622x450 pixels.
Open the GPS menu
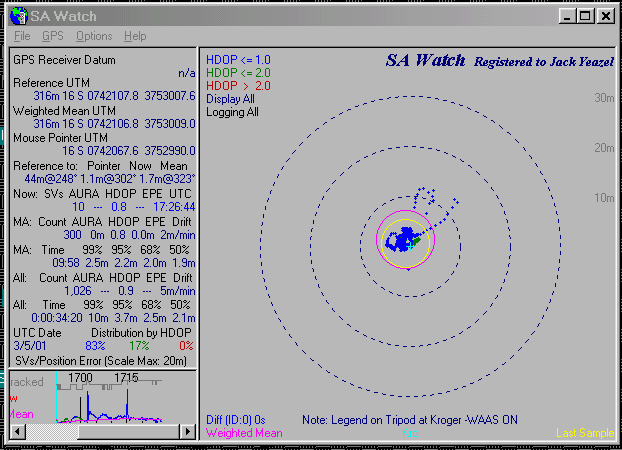click(x=52, y=36)
